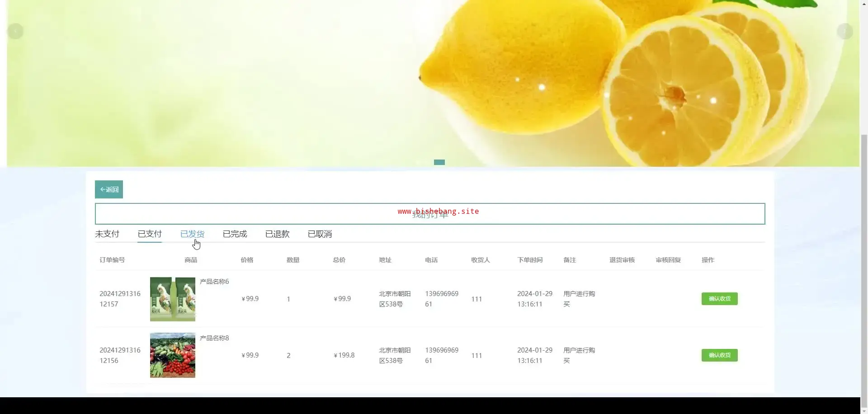868x414 pixels.
Task: Click the phone number in order 12157 row
Action: (x=442, y=299)
